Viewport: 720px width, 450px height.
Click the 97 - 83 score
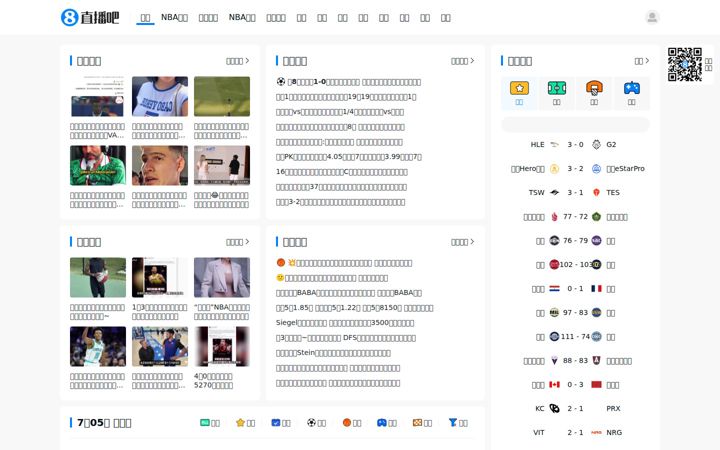coord(575,312)
